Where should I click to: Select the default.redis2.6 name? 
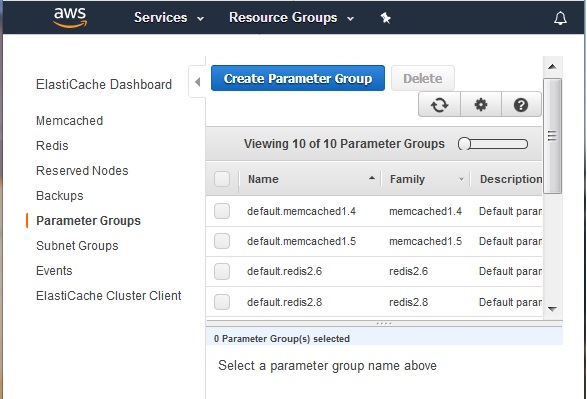(285, 271)
